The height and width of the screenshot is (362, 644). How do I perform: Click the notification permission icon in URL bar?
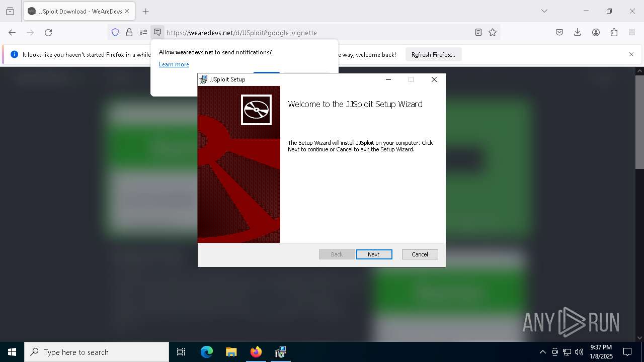point(157,33)
